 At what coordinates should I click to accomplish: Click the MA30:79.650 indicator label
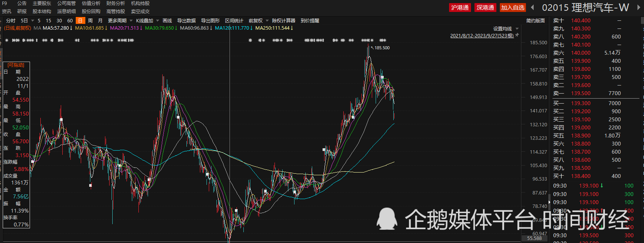pyautogui.click(x=161, y=28)
